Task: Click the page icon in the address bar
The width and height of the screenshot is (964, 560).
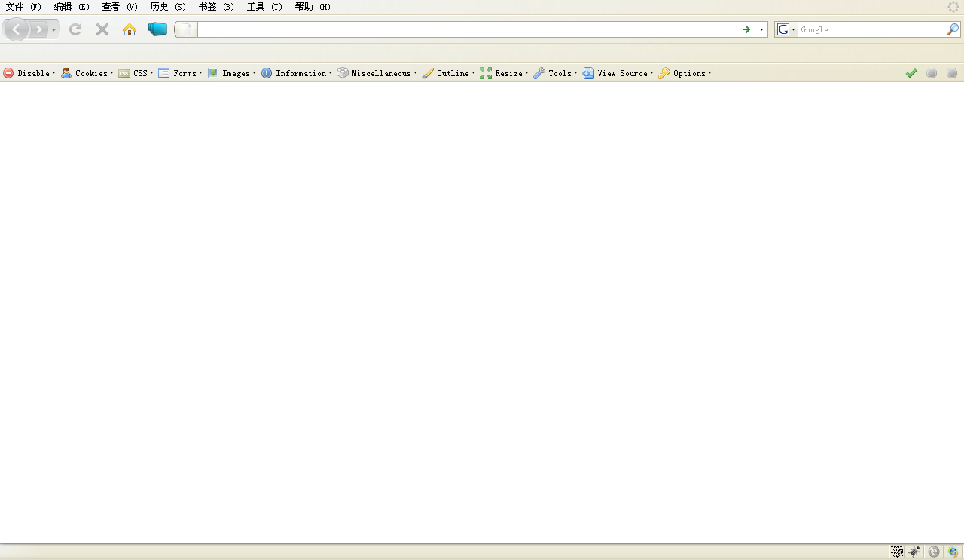Action: [186, 29]
